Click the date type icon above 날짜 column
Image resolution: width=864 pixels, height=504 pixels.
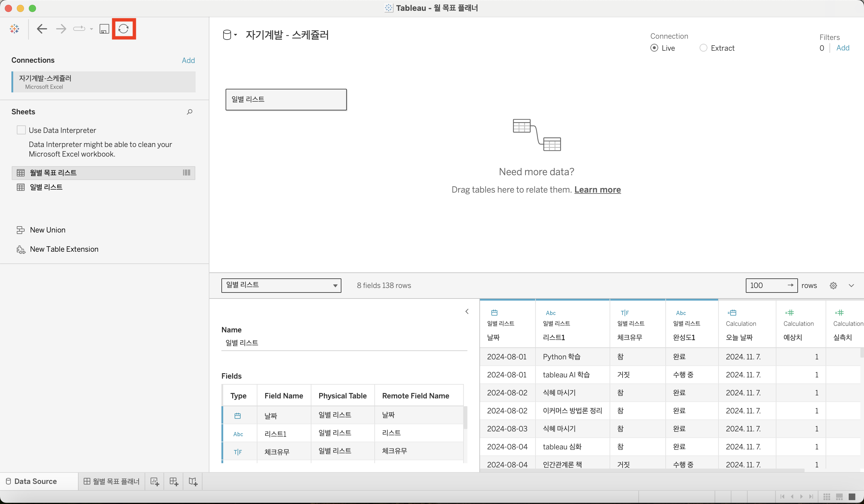(x=494, y=313)
